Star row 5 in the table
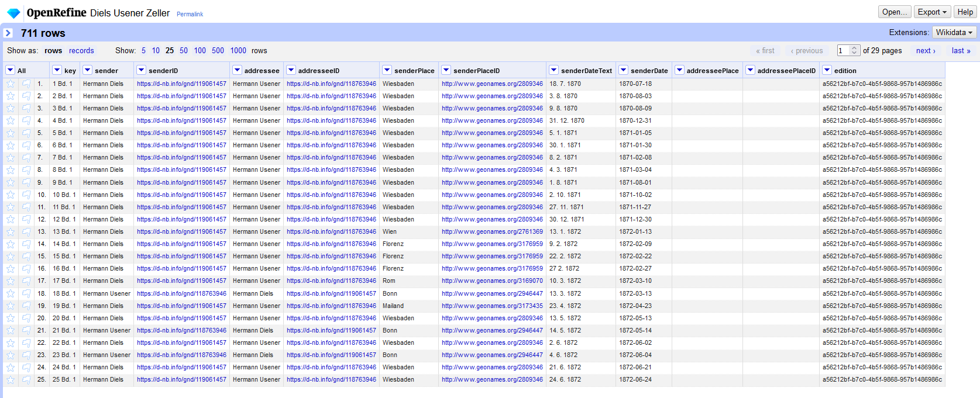Viewport: 980px width, 398px height. [x=11, y=133]
